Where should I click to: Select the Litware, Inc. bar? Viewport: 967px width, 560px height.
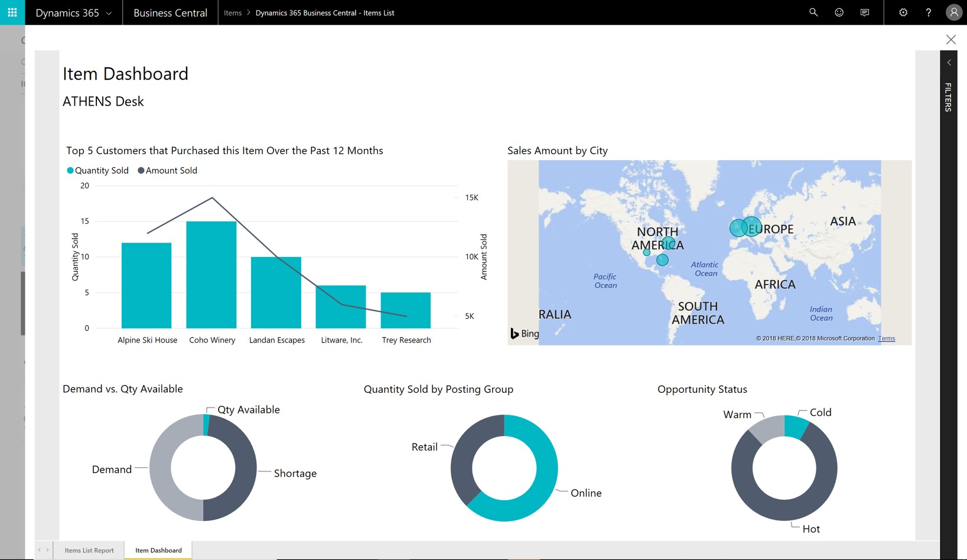coord(341,307)
